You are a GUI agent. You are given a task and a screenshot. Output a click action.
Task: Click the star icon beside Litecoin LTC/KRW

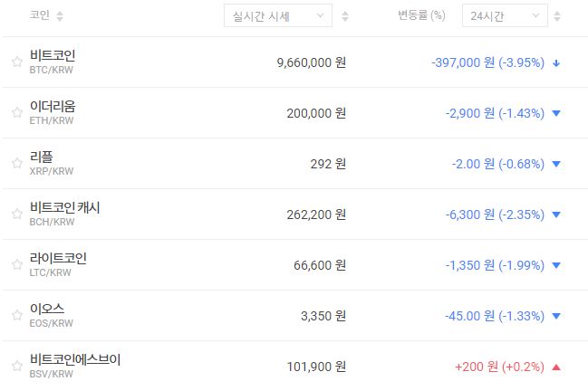16,265
